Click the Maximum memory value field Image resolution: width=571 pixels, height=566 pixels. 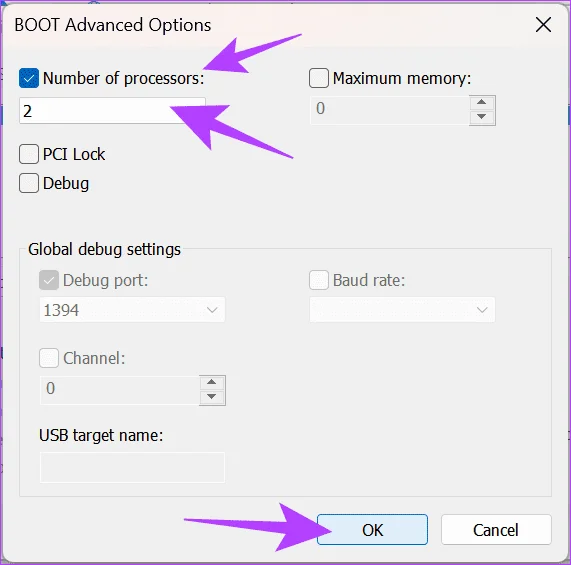pyautogui.click(x=389, y=110)
